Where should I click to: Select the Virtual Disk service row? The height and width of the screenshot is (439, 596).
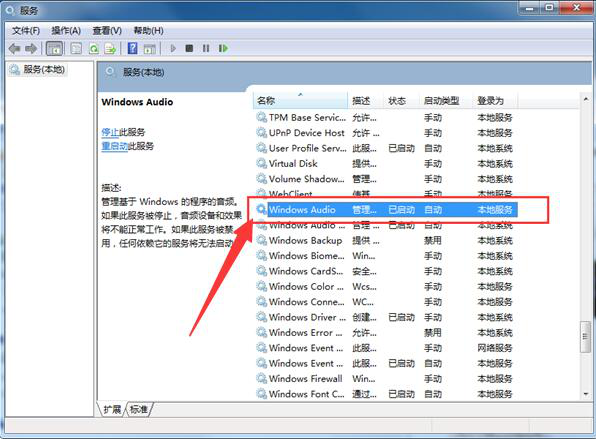coord(386,163)
